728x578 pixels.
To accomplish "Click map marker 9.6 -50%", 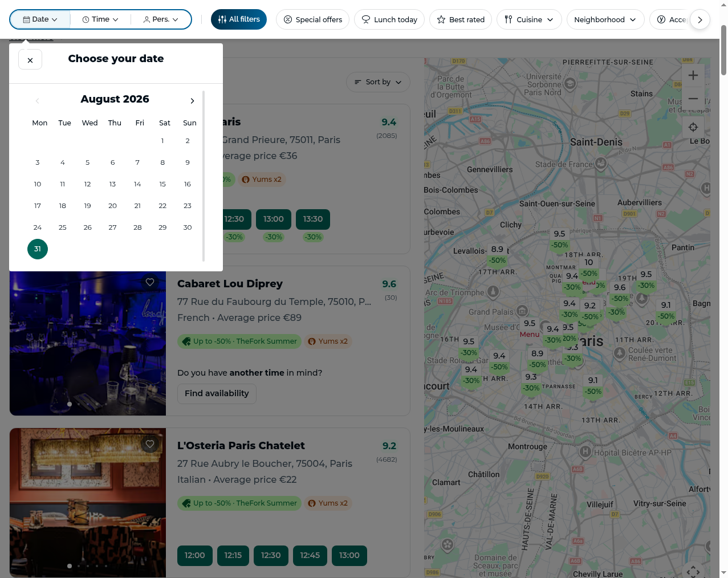I will pyautogui.click(x=620, y=293).
